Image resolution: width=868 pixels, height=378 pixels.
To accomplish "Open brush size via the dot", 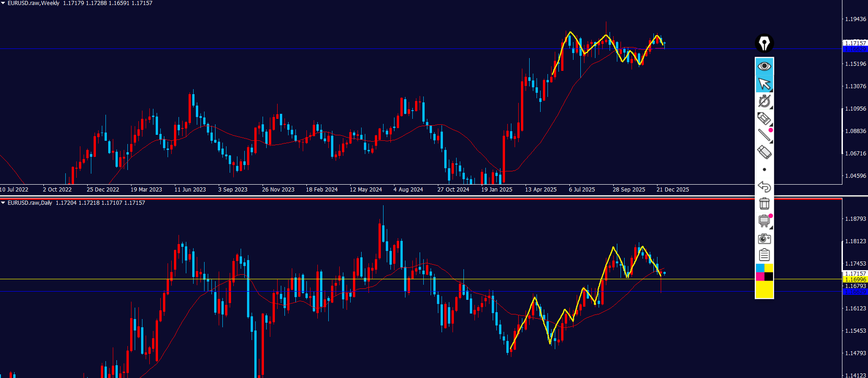I will (764, 170).
